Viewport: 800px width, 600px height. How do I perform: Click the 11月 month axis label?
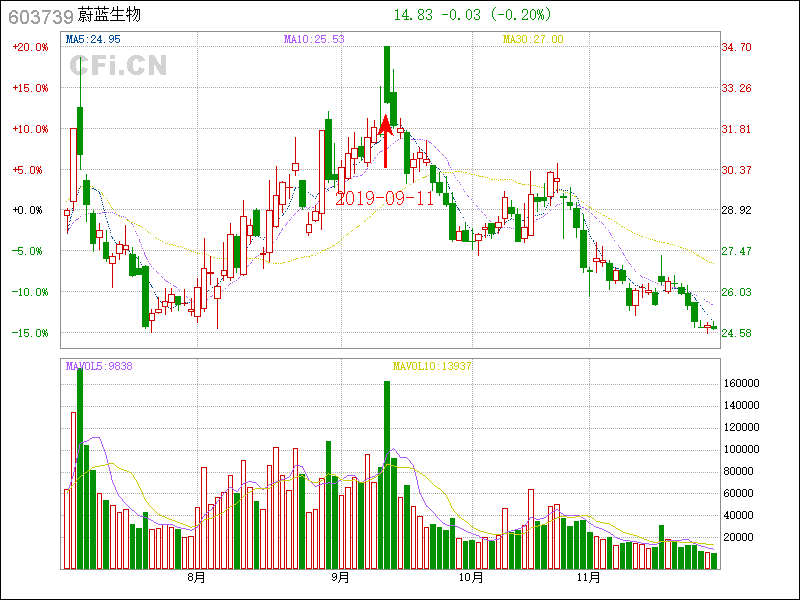pos(589,578)
